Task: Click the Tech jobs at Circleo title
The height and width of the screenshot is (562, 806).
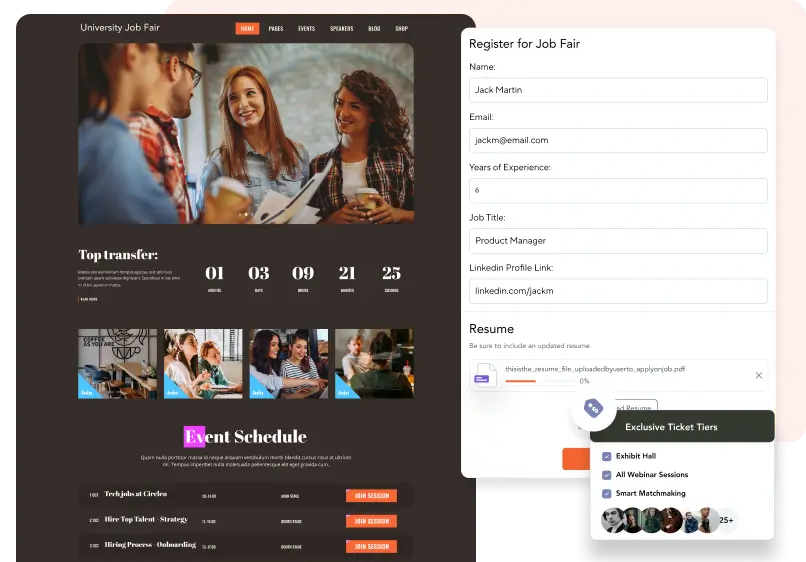Action: click(136, 494)
